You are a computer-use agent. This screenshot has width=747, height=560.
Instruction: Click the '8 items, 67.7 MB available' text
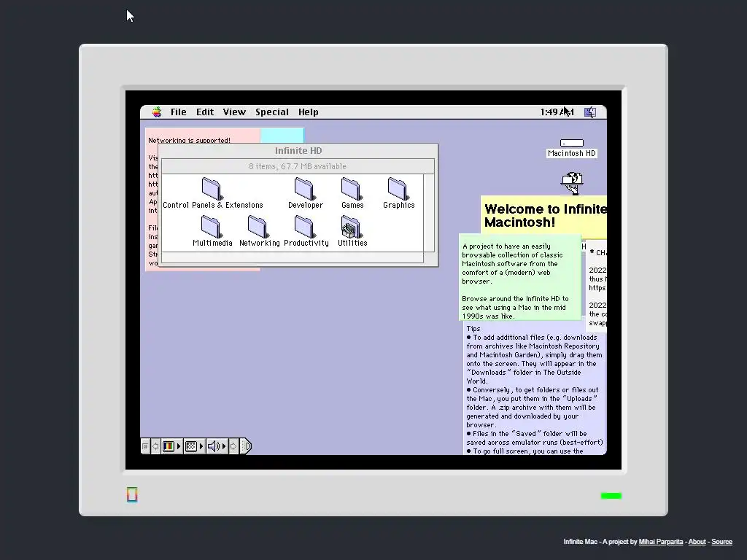(x=298, y=166)
